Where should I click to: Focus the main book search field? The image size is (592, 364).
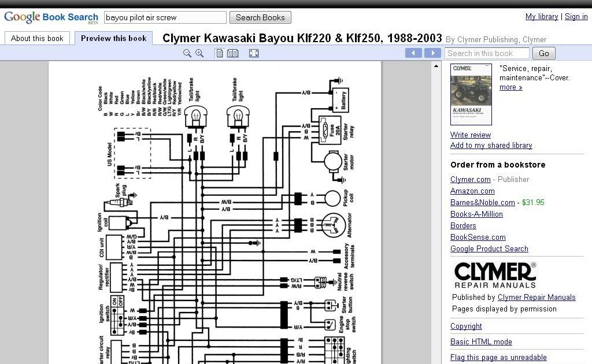click(165, 17)
